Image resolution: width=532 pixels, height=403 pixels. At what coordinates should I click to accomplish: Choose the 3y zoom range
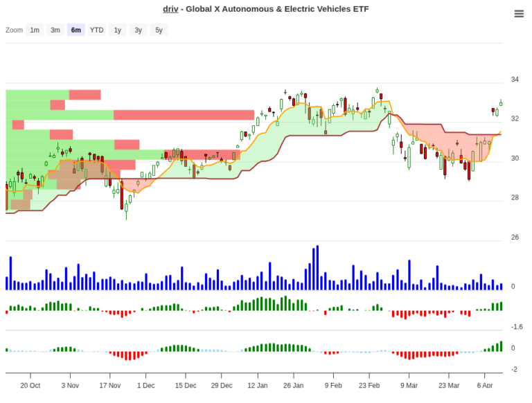click(138, 30)
